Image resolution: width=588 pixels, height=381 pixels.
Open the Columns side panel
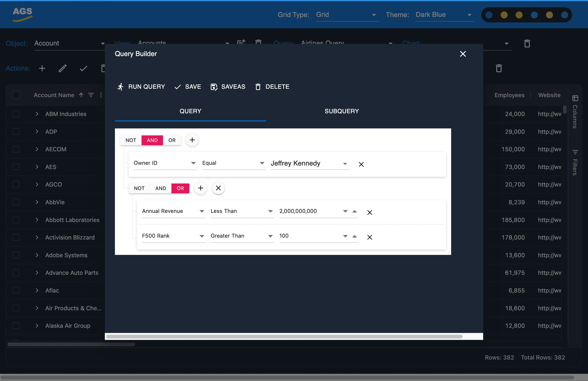pos(575,112)
